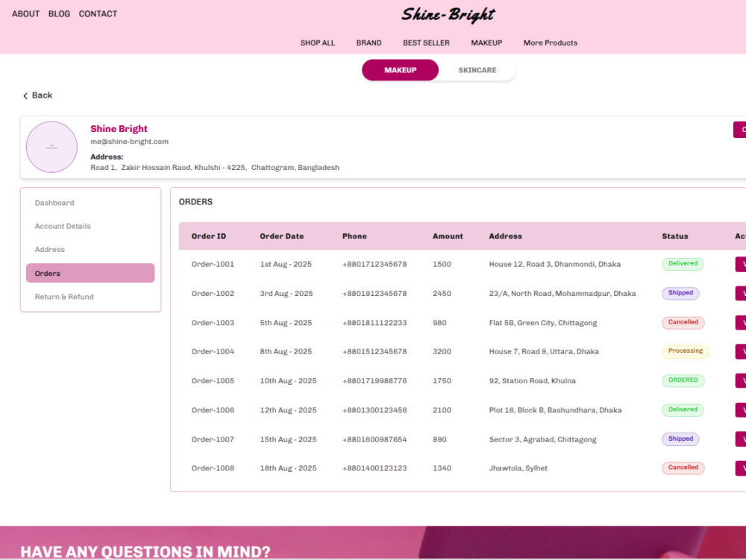This screenshot has width=746, height=560.
Task: Click Order-1004 order ID
Action: (213, 352)
